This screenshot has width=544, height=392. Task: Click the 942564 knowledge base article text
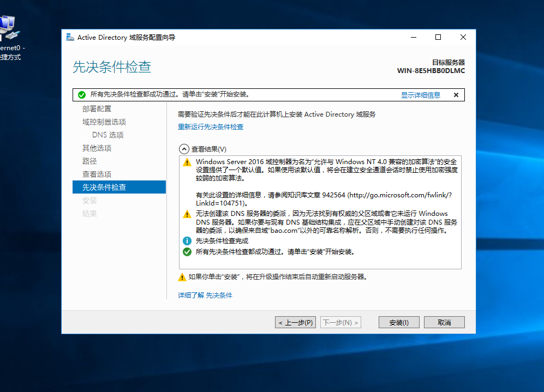pyautogui.click(x=333, y=195)
